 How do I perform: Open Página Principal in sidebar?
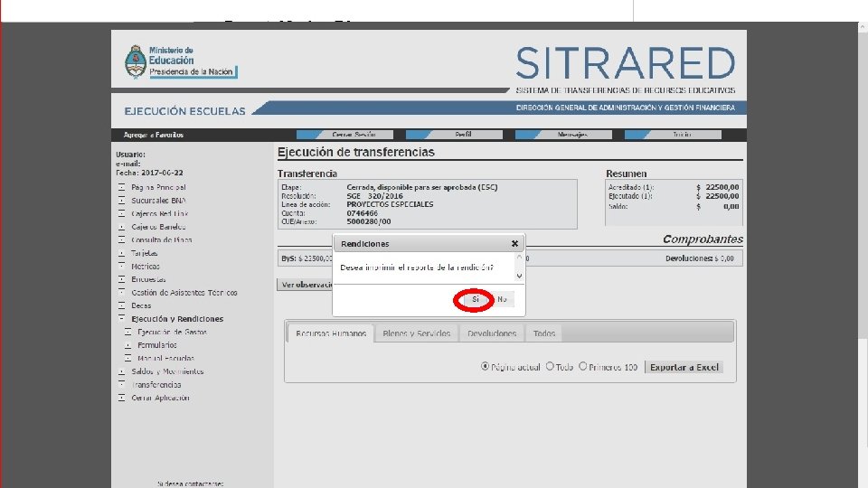click(158, 188)
